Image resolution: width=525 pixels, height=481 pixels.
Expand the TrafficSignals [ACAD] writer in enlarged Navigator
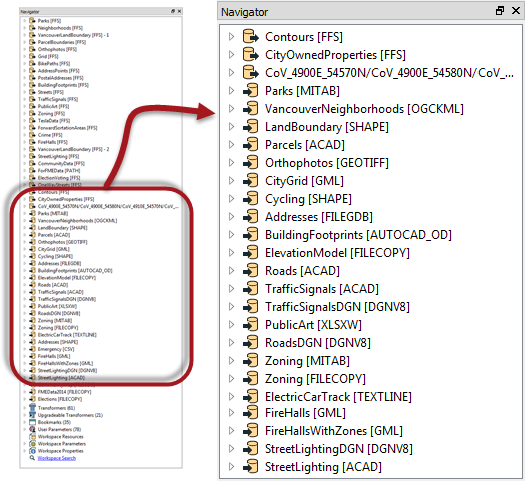(231, 289)
